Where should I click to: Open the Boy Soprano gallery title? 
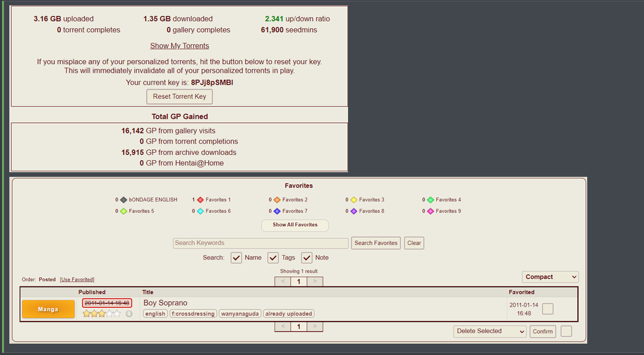click(166, 303)
